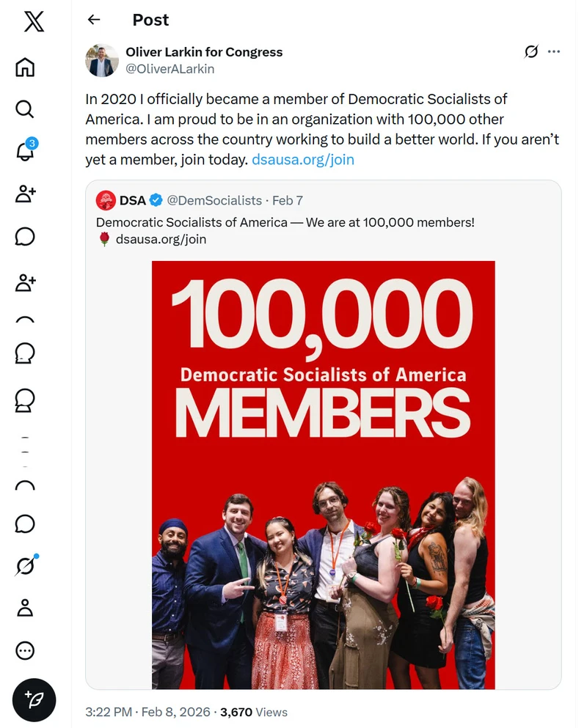Screen dimensions: 587x728
Task: Open the Search (magnifier) icon
Action: click(x=25, y=109)
